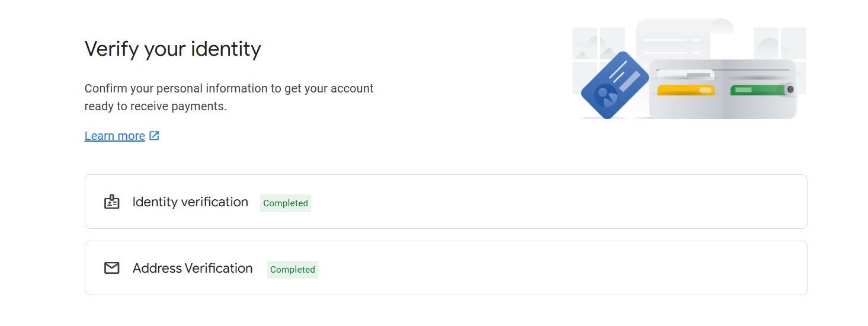Screen dimensions: 868x326
Task: Click the Confirm your personal information description text
Action: pos(229,98)
